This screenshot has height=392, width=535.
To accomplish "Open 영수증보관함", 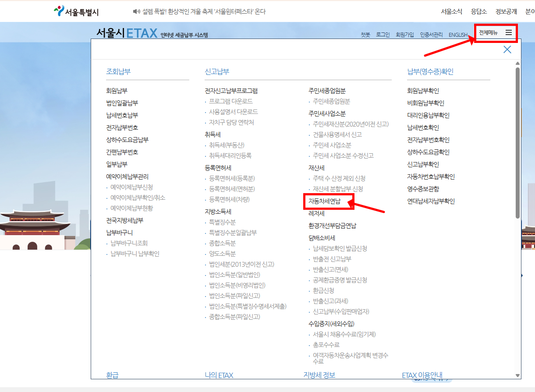I will [x=423, y=189].
